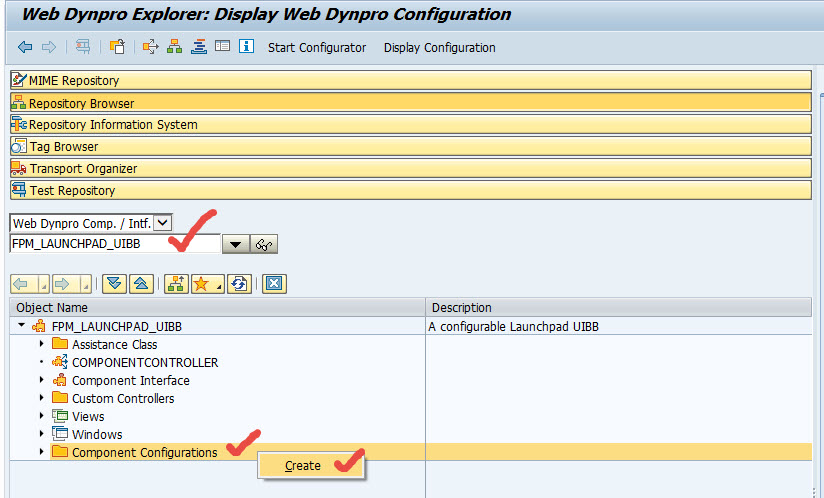The height and width of the screenshot is (498, 824).
Task: Expand the Assistance Class folder
Action: pyautogui.click(x=42, y=344)
